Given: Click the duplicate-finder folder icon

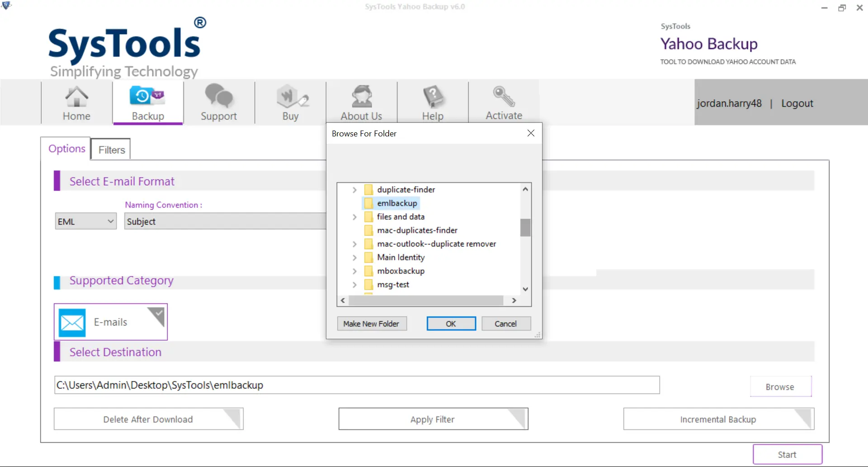Looking at the screenshot, I should pyautogui.click(x=369, y=190).
